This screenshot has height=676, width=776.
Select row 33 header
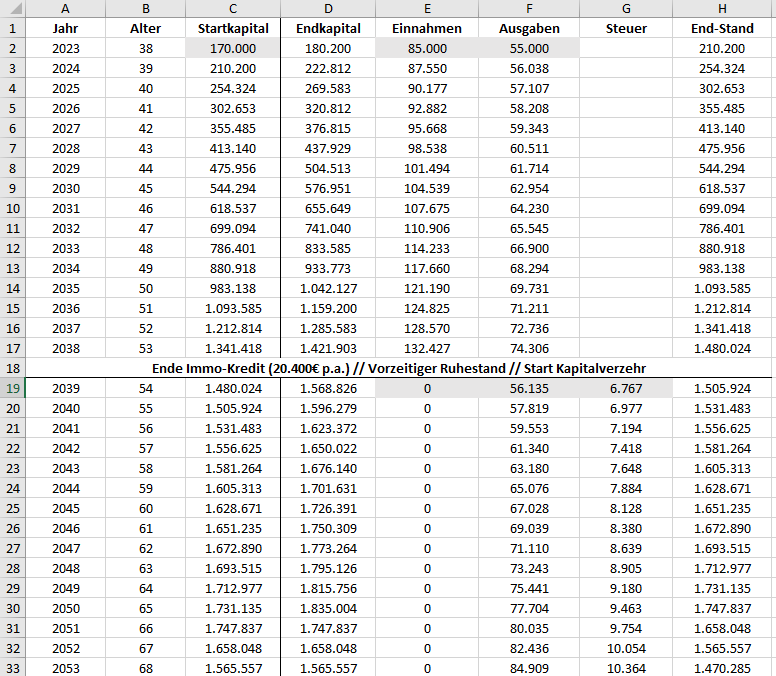point(12,668)
